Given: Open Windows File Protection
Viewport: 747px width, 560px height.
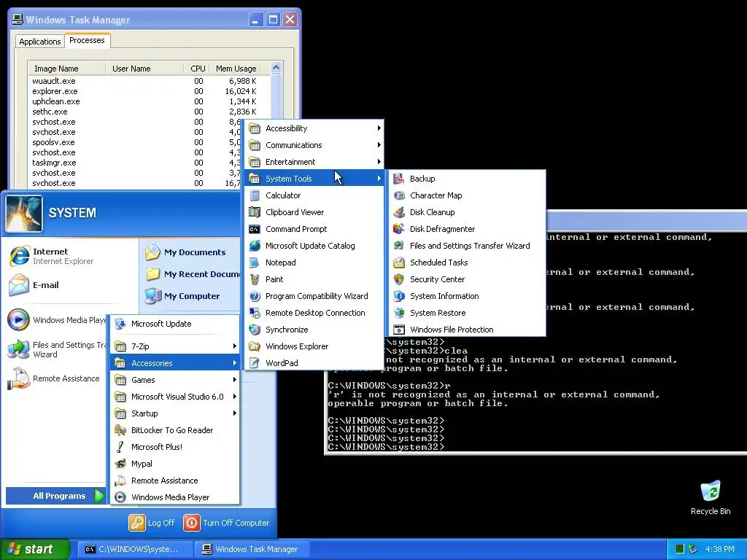Looking at the screenshot, I should (467, 330).
